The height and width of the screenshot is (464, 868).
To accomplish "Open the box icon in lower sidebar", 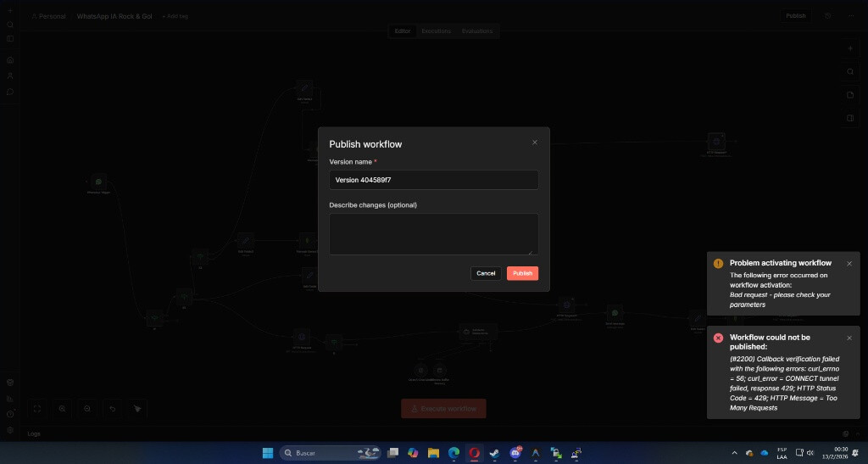I will 10,383.
